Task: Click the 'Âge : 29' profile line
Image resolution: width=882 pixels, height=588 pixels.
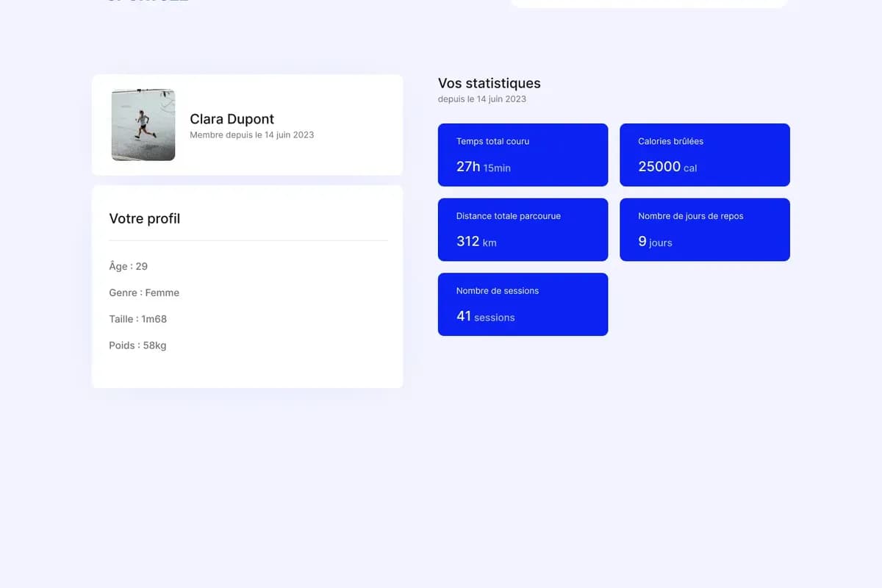Action: 128,266
